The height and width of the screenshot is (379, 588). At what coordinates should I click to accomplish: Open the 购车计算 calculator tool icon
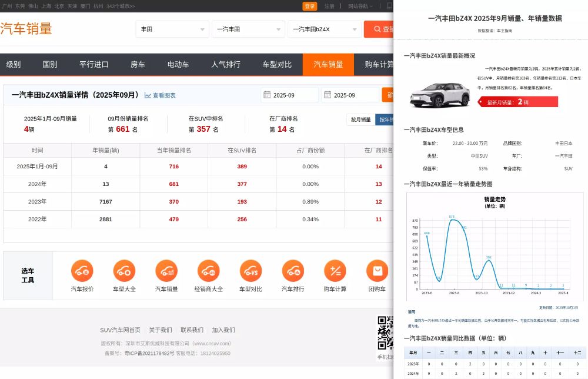pos(335,271)
